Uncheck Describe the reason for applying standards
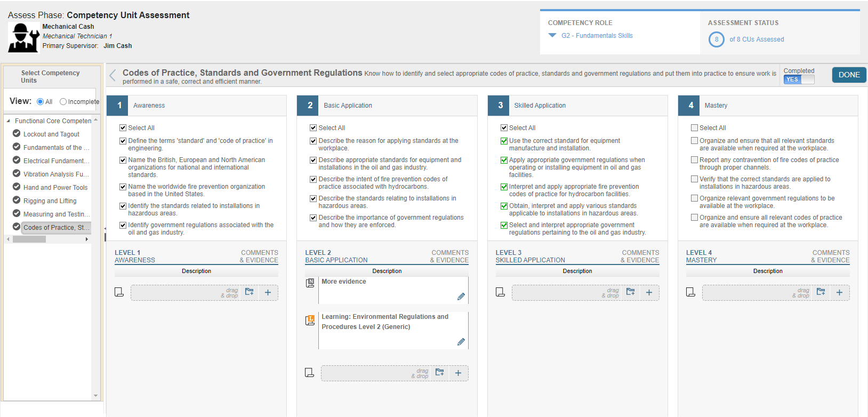The width and height of the screenshot is (868, 417). click(314, 141)
